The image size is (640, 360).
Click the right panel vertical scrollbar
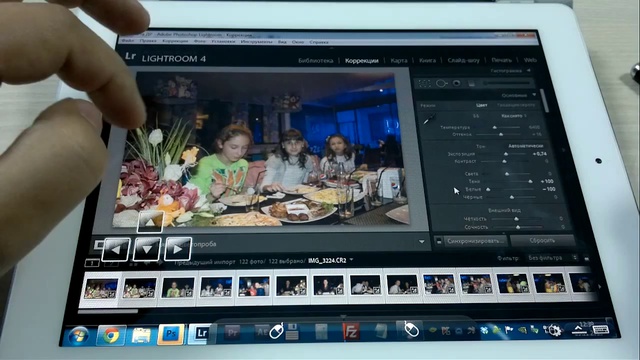[x=543, y=100]
